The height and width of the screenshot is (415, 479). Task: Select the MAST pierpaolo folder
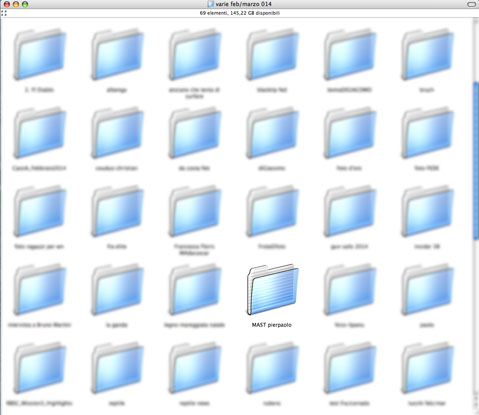pyautogui.click(x=272, y=289)
